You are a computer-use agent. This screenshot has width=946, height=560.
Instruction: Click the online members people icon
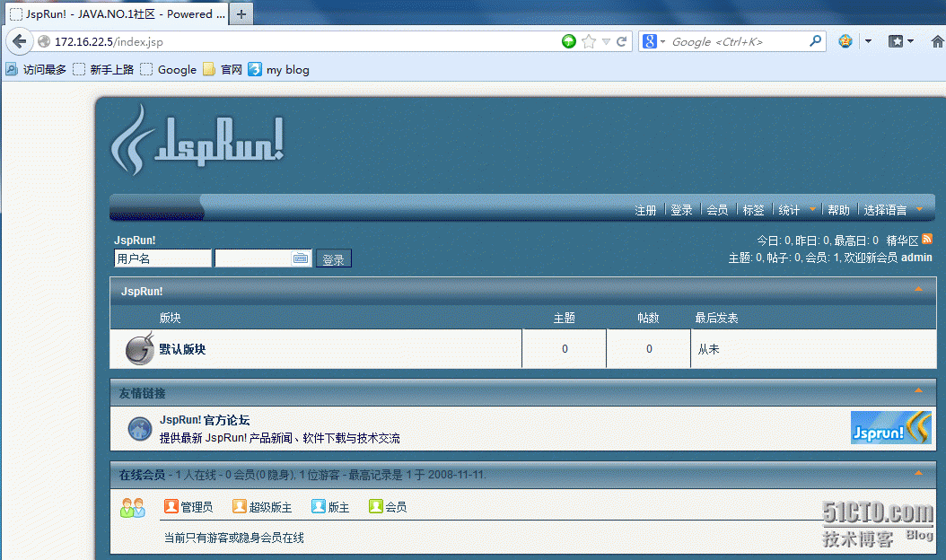[x=133, y=508]
